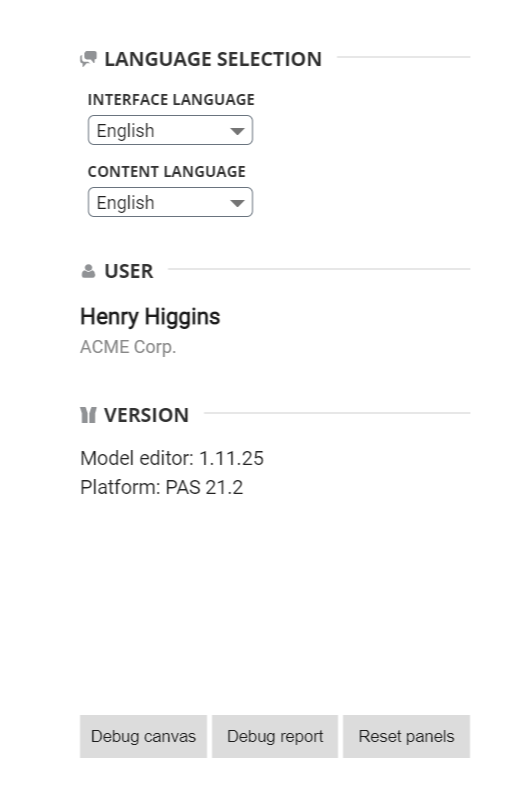This screenshot has height=794, width=506.
Task: Click the arrow on Content Language combo
Action: [237, 203]
